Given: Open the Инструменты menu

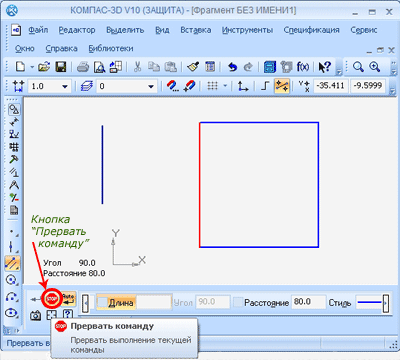Looking at the screenshot, I should 247,30.
